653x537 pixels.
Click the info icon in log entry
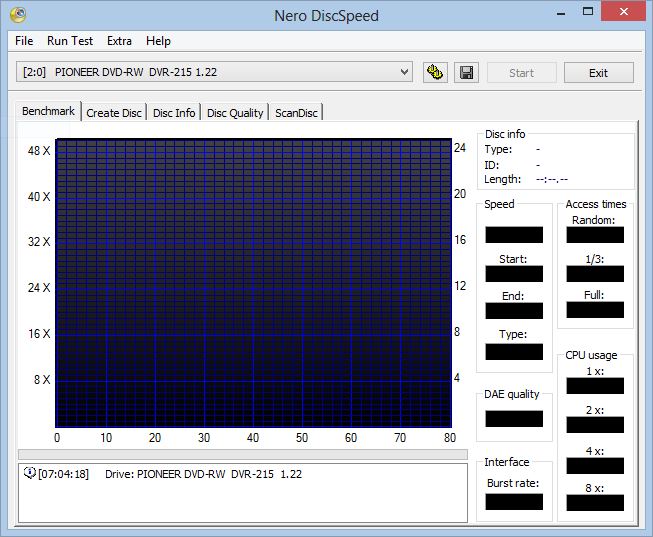tap(29, 474)
